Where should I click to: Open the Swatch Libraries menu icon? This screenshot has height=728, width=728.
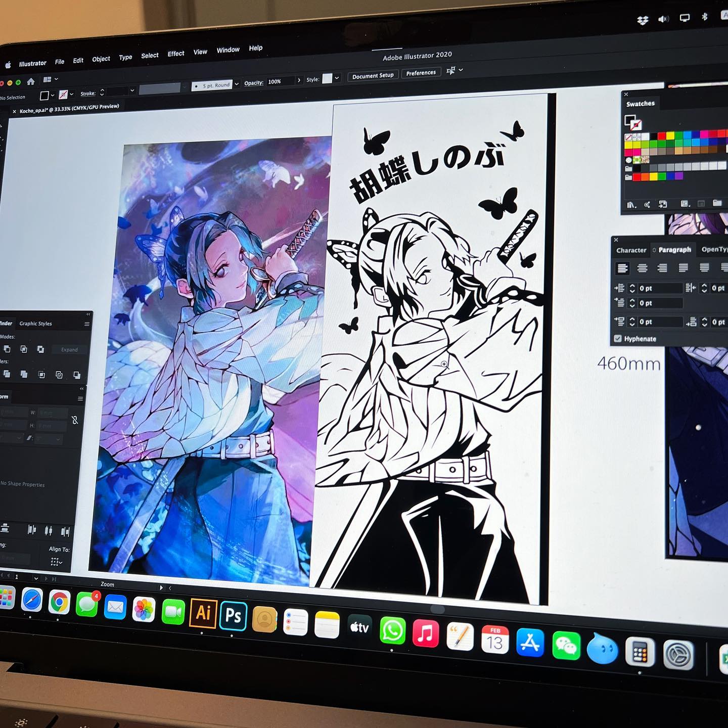click(631, 205)
